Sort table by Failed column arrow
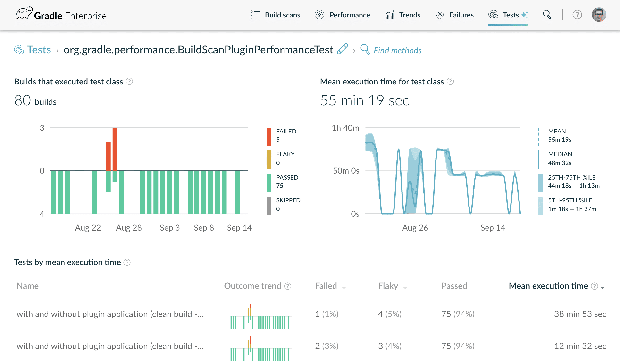This screenshot has width=620, height=364. [344, 287]
